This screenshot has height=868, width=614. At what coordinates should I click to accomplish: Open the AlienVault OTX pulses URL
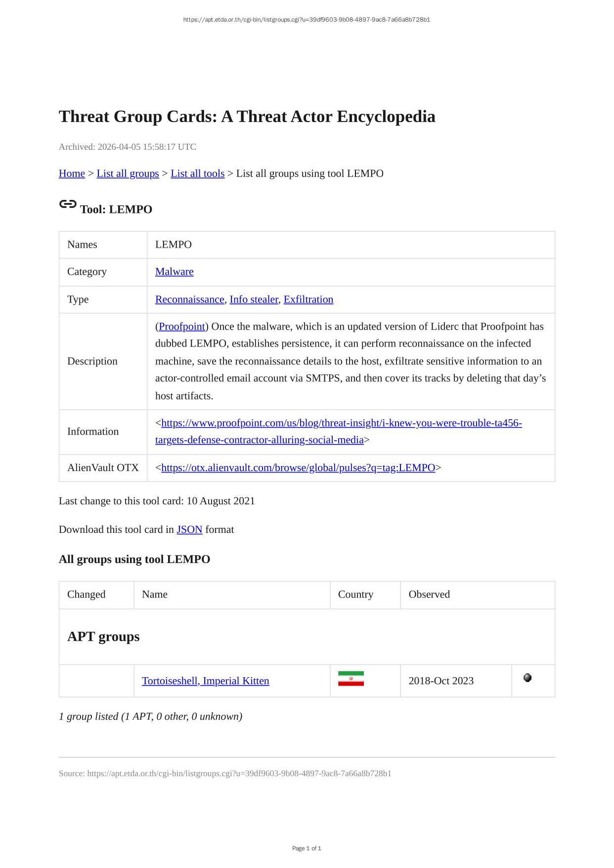pos(298,468)
